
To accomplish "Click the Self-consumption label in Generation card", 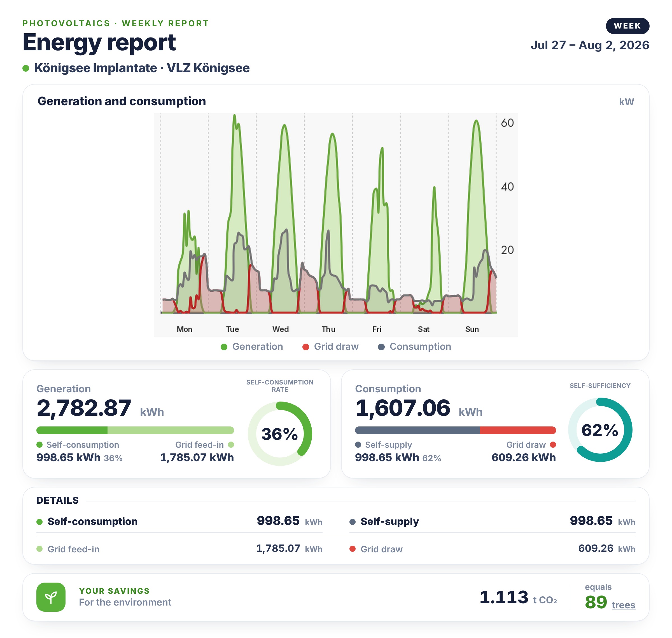I will [x=83, y=445].
